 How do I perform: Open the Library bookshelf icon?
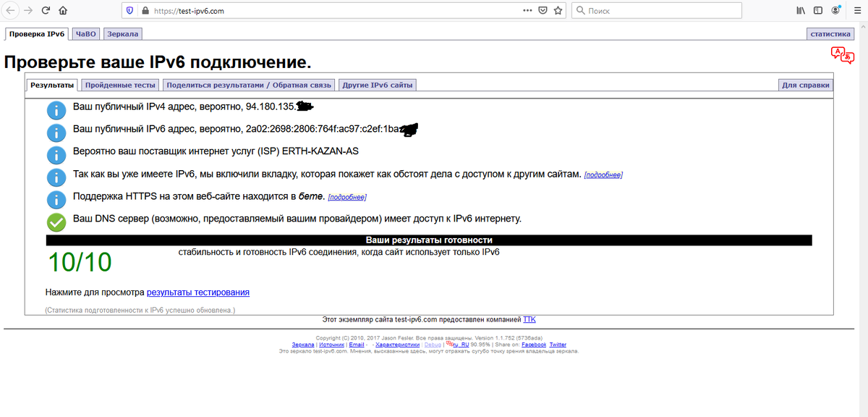click(x=801, y=11)
